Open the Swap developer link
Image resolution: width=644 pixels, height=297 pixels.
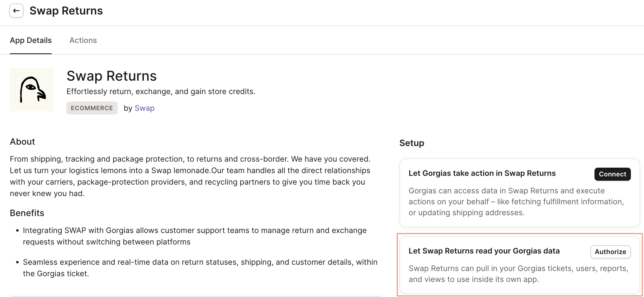pos(144,108)
